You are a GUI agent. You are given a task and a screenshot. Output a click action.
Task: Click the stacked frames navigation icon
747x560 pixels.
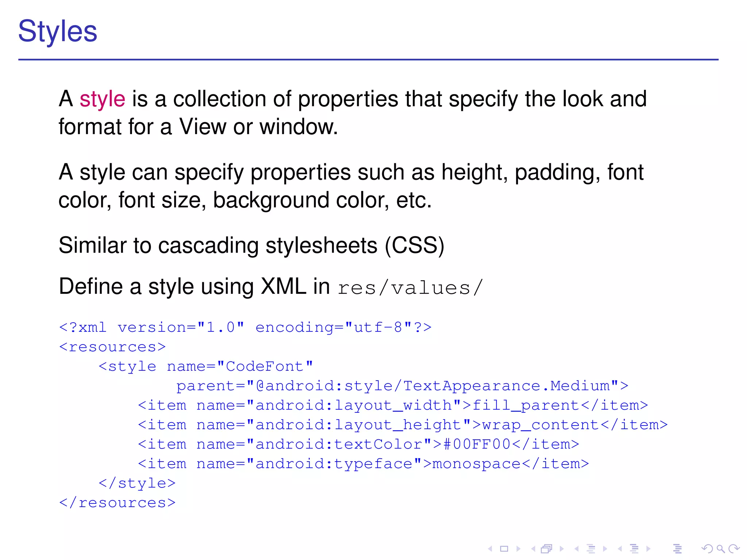pos(547,548)
